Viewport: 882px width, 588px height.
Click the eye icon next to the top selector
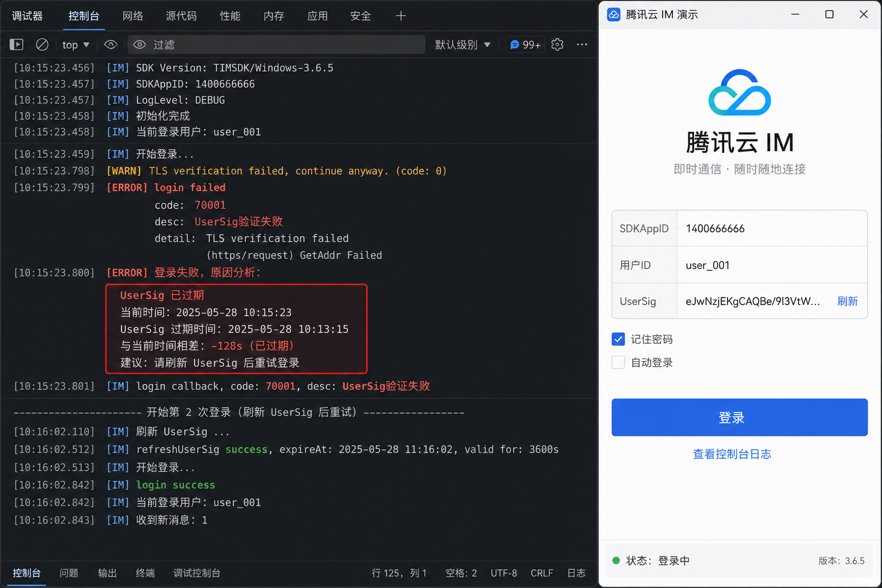[111, 44]
